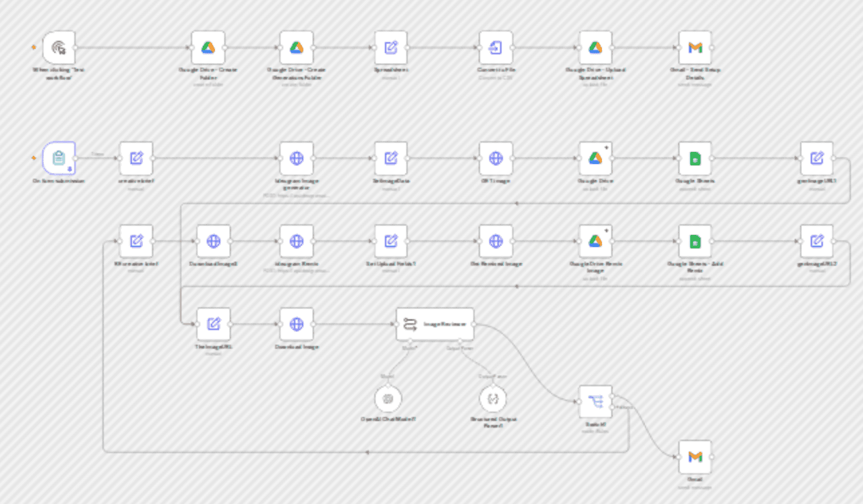
Task: Open Google Drive - Create Generations Folder node
Action: click(297, 48)
